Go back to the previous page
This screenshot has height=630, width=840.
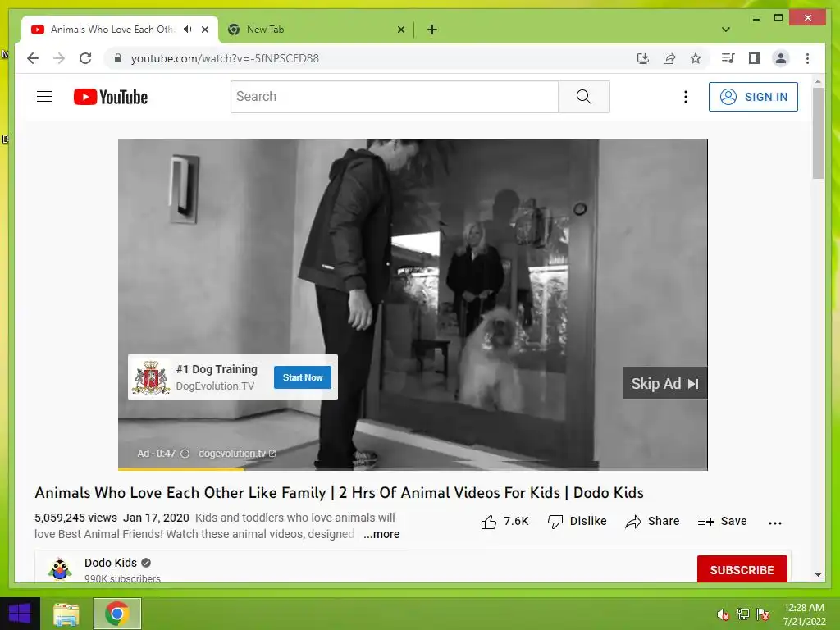click(x=33, y=58)
